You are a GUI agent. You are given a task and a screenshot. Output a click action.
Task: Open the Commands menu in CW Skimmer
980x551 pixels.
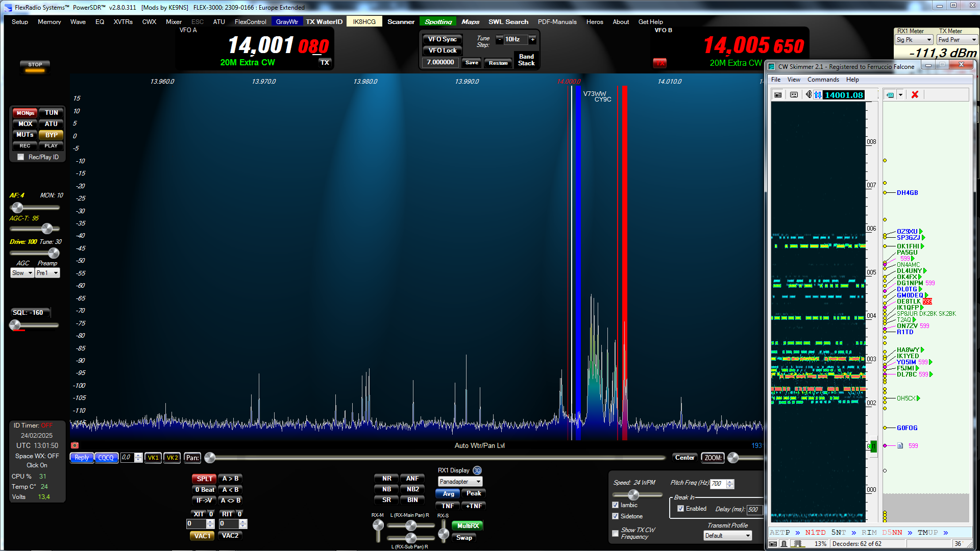(x=823, y=80)
